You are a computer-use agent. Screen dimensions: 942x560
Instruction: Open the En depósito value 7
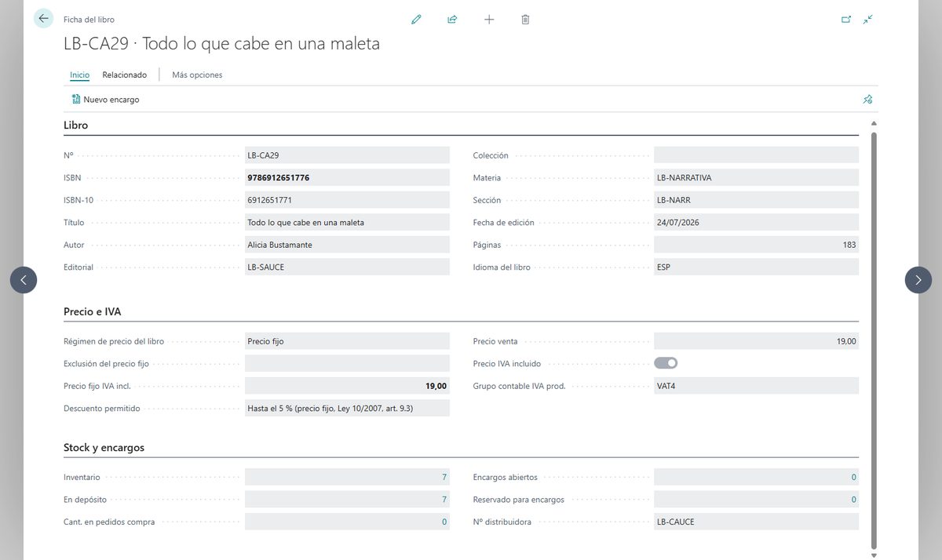[347, 500]
